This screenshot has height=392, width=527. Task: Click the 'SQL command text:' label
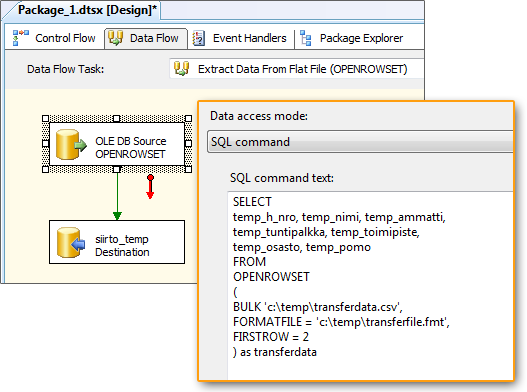[282, 178]
